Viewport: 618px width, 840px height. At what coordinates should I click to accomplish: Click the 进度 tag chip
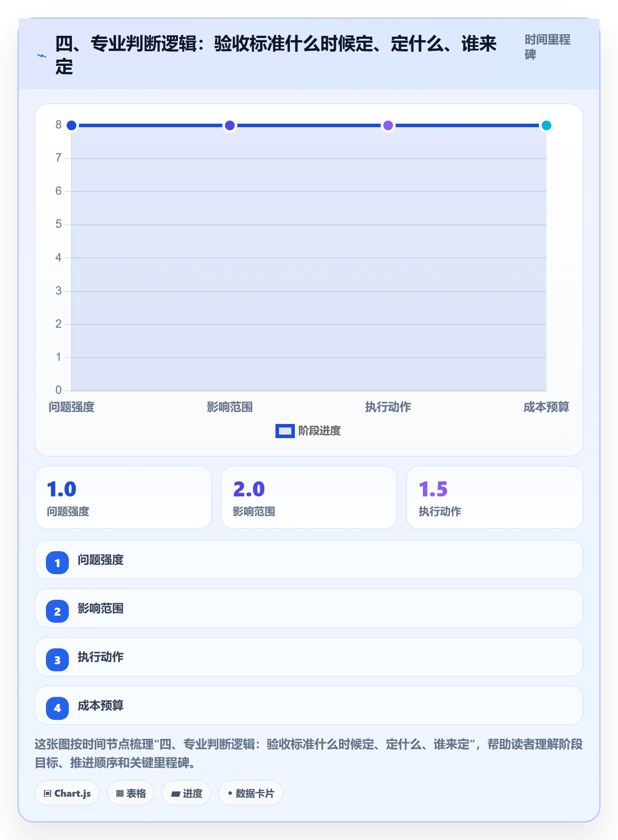tap(186, 793)
